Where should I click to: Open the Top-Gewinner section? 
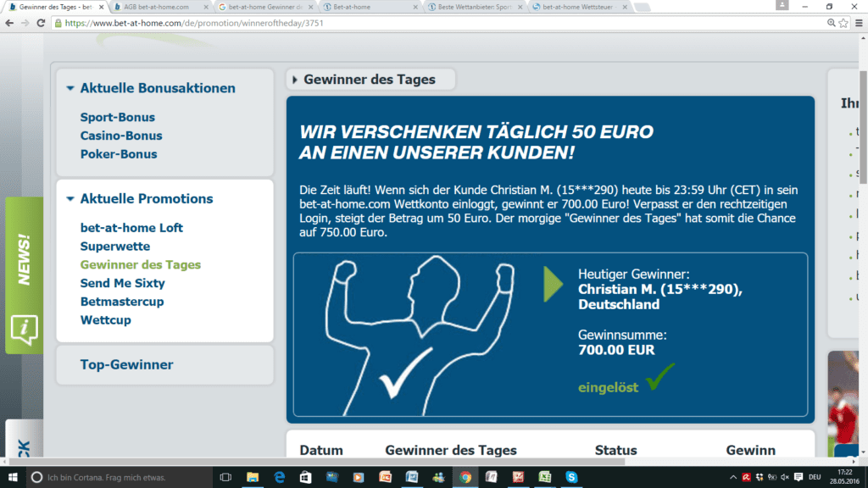point(127,364)
